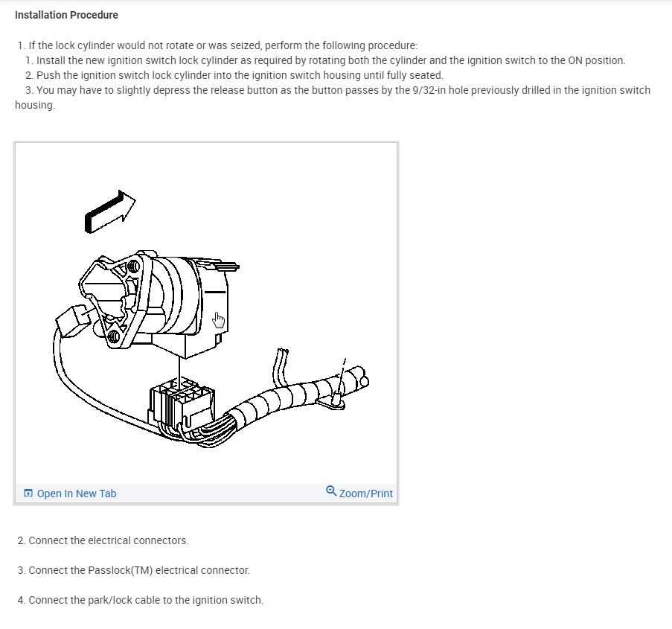Click the upper mounting bolt on switch bracket
This screenshot has height=629, width=672.
(x=133, y=266)
